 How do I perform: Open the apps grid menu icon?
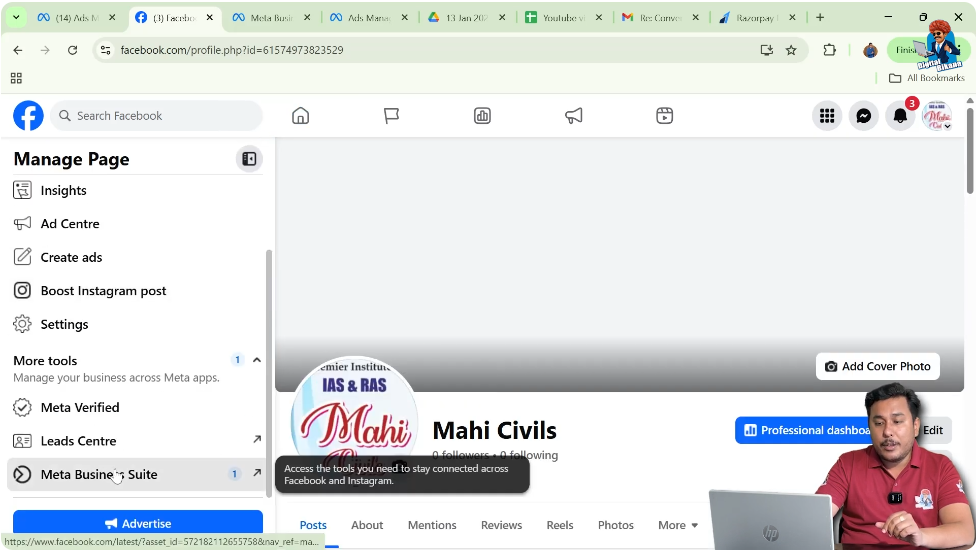coord(826,116)
